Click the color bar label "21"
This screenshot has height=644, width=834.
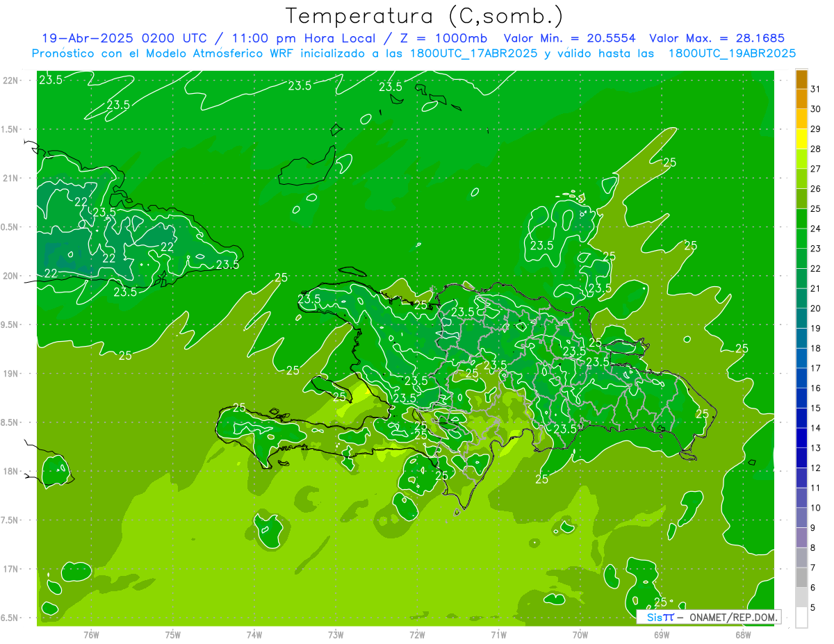816,288
